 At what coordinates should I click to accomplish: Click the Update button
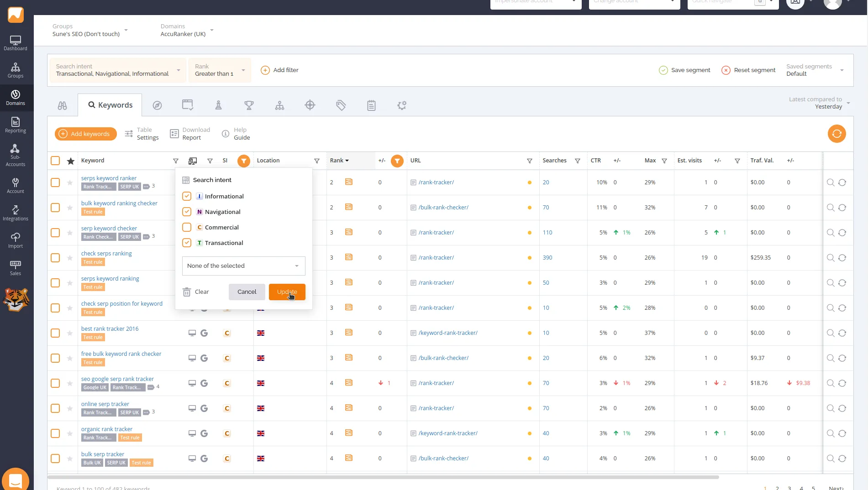[x=287, y=292]
